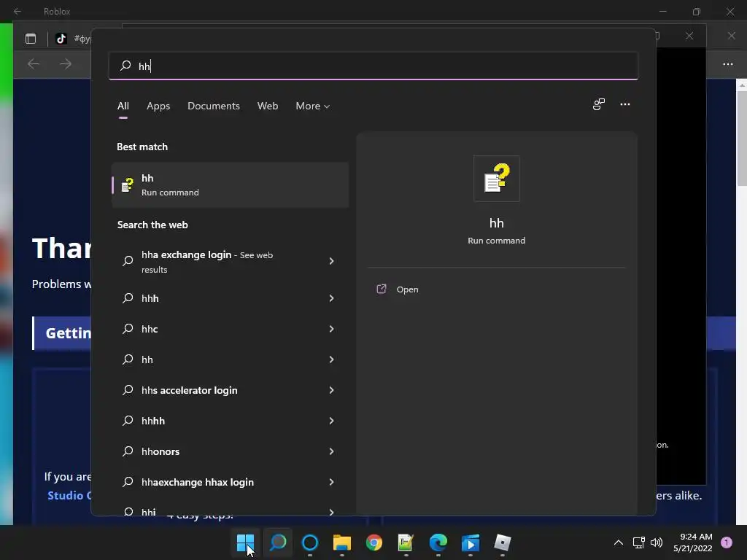Open network status in system tray
The image size is (747, 560).
[x=638, y=542]
